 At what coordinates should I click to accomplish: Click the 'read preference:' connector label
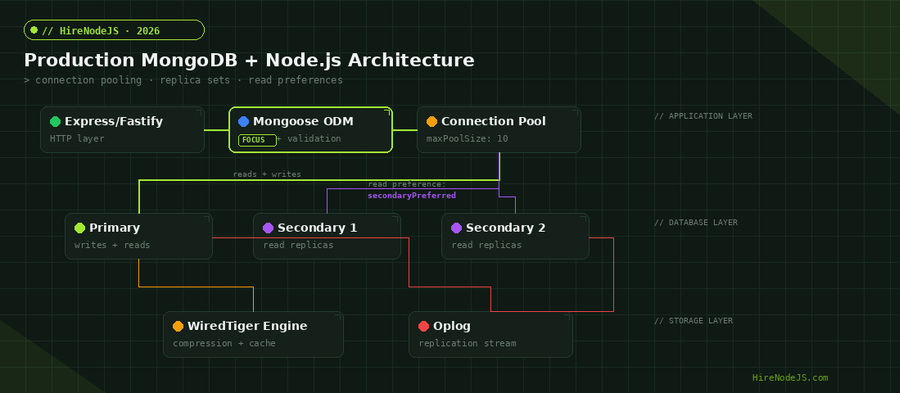pyautogui.click(x=407, y=185)
